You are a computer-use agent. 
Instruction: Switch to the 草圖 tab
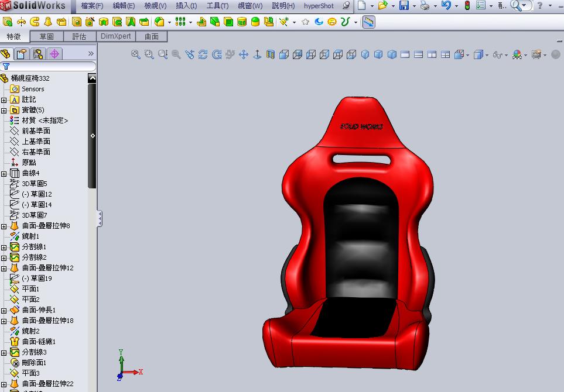click(x=47, y=37)
